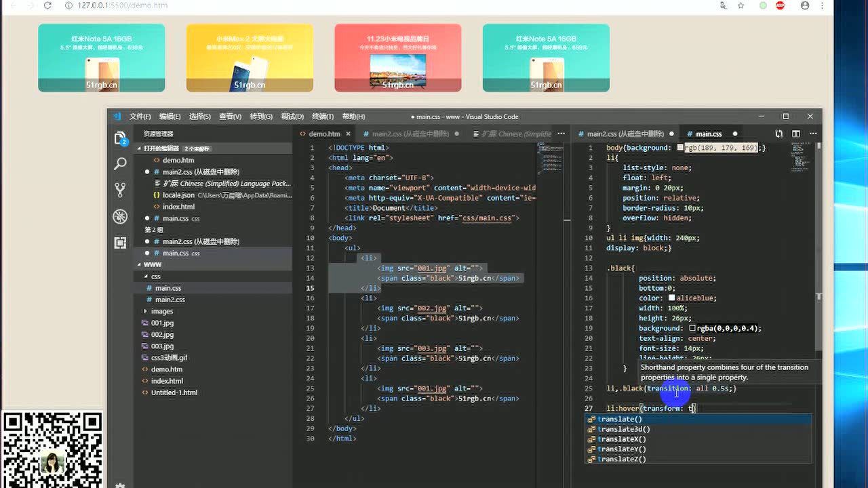
Task: Select translateX() from the suggestion list
Action: (x=698, y=439)
